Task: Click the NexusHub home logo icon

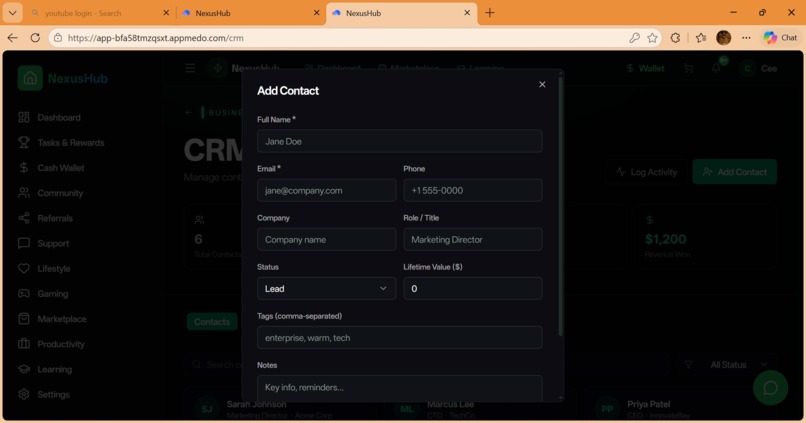Action: 30,78
